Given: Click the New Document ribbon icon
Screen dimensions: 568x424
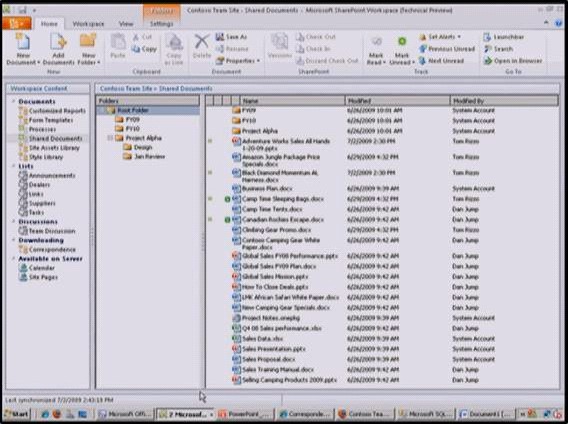Looking at the screenshot, I should [x=23, y=41].
